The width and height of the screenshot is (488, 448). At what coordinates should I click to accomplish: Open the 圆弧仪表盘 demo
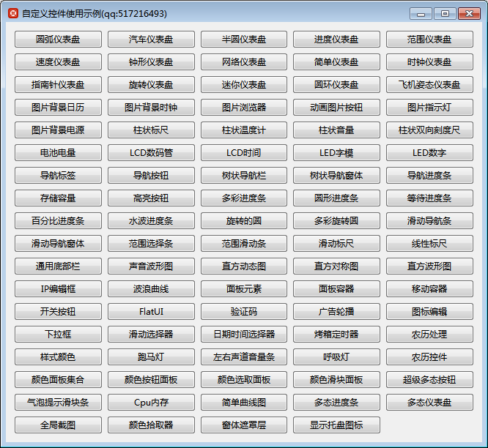pyautogui.click(x=58, y=40)
